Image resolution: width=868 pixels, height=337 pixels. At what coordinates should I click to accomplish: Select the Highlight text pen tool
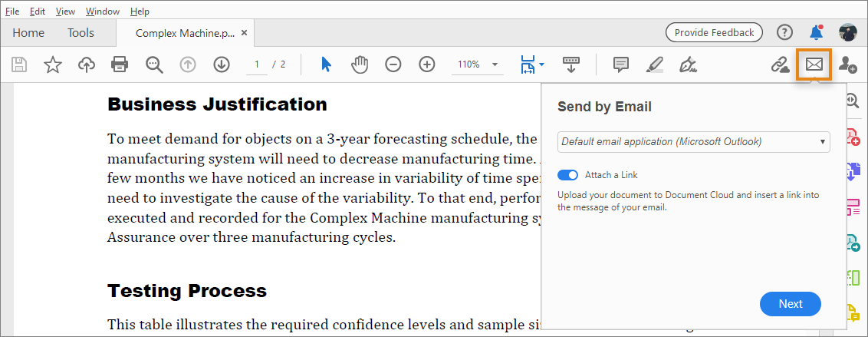654,64
